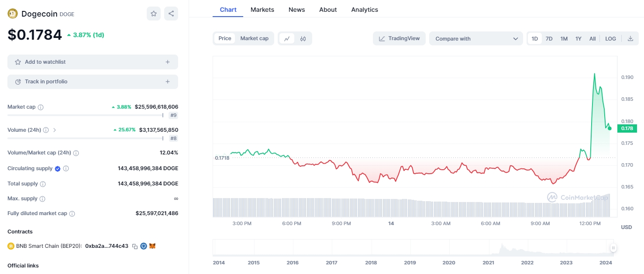The image size is (644, 274).
Task: Click the market cap rank #9 badge
Action: click(173, 116)
